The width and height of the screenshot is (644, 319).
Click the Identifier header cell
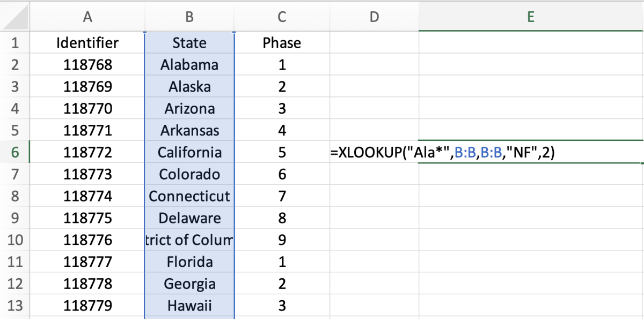pyautogui.click(x=87, y=43)
